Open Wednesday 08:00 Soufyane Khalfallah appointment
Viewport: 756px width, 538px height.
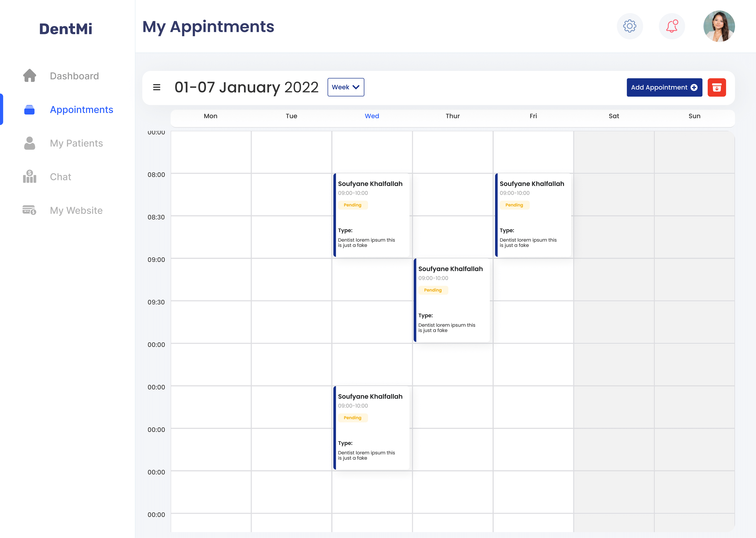[x=371, y=215]
